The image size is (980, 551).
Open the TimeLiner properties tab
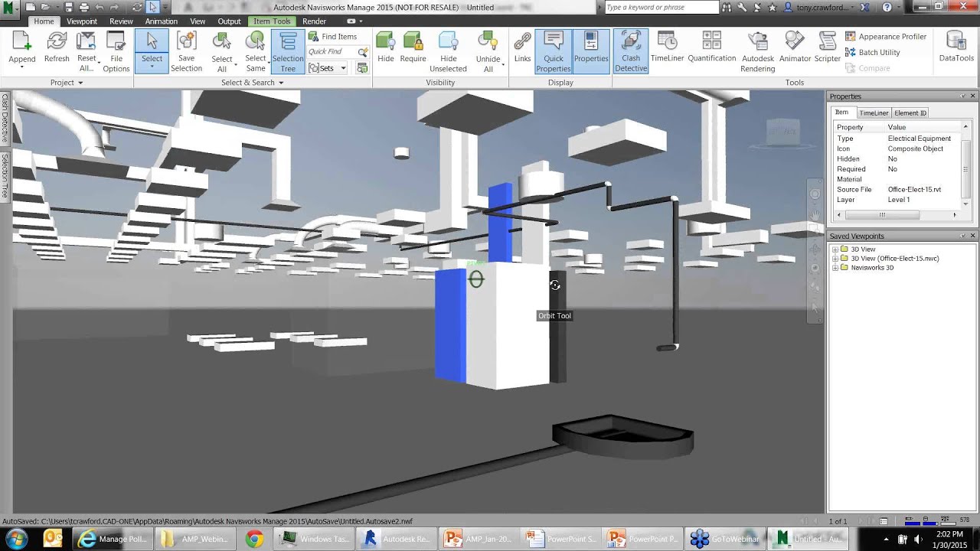pos(874,112)
